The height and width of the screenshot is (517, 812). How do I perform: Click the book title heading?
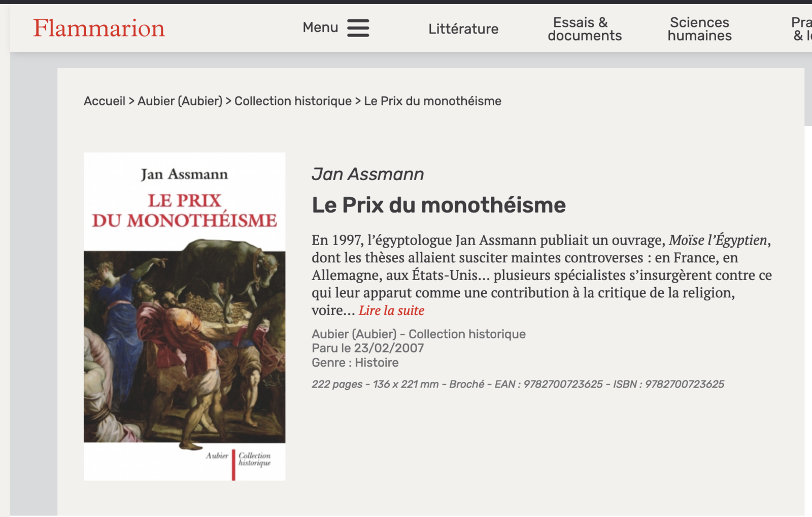(438, 205)
